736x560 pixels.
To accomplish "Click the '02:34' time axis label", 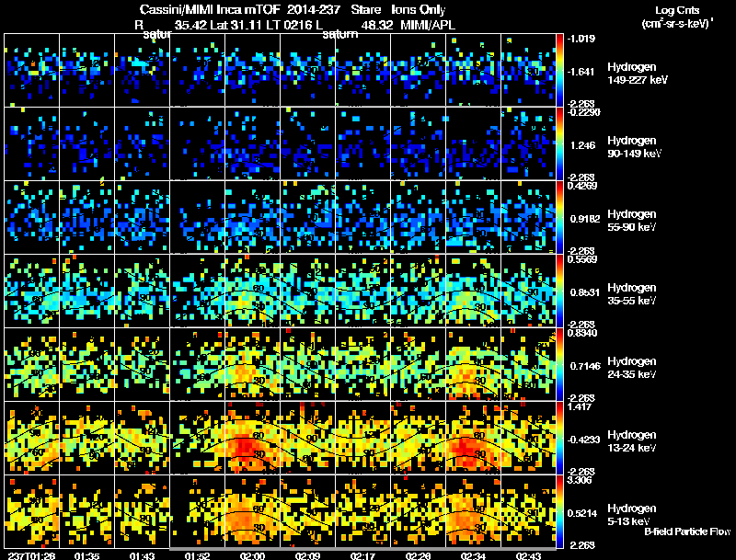I will 473,555.
